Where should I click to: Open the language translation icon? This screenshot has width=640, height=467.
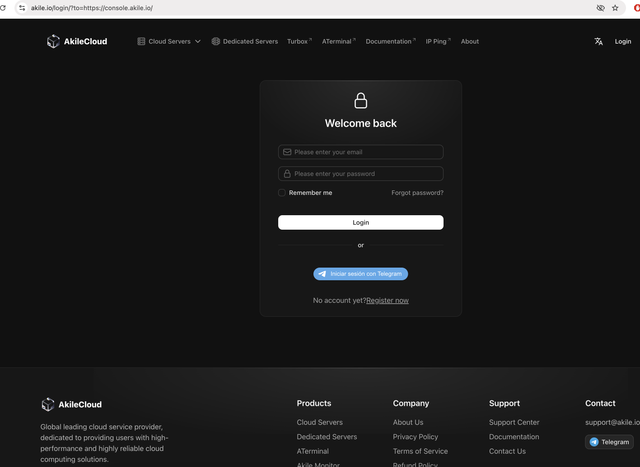tap(598, 41)
